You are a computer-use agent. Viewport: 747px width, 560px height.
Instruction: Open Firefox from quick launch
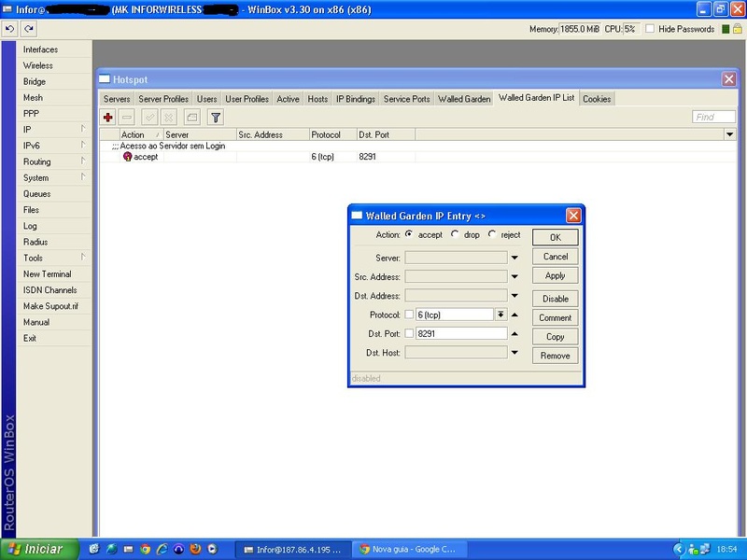click(x=195, y=549)
